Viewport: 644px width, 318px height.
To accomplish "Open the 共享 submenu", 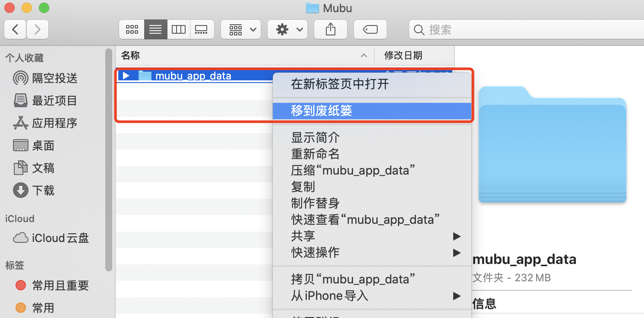I will 372,236.
